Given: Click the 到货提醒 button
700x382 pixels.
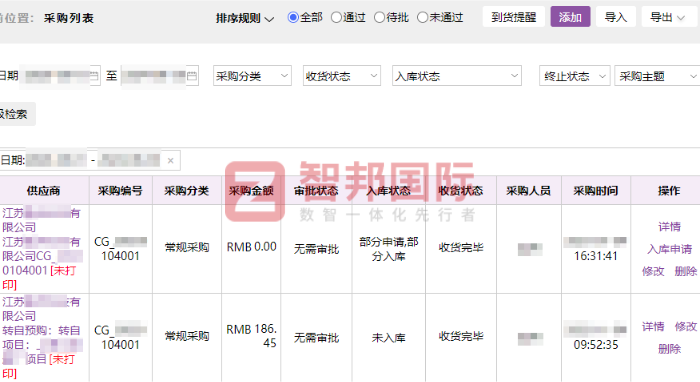Looking at the screenshot, I should click(x=513, y=17).
